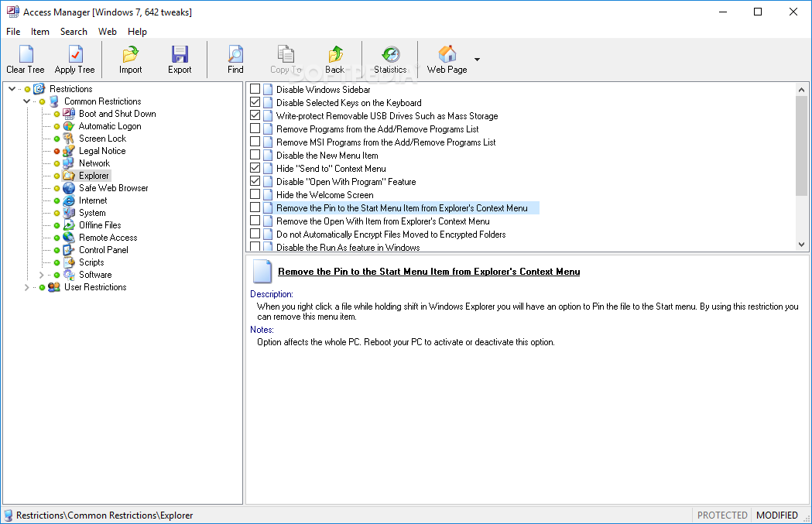Open the Search menu
This screenshot has width=812, height=524.
click(74, 32)
